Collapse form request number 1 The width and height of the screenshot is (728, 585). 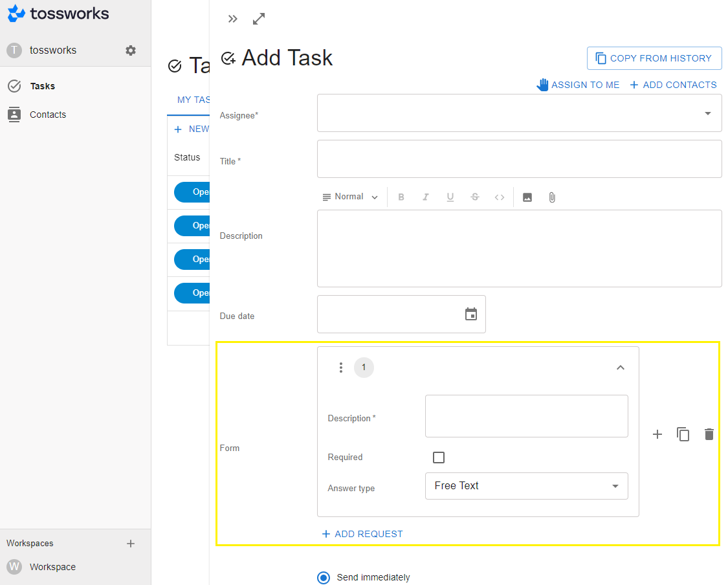(x=621, y=368)
